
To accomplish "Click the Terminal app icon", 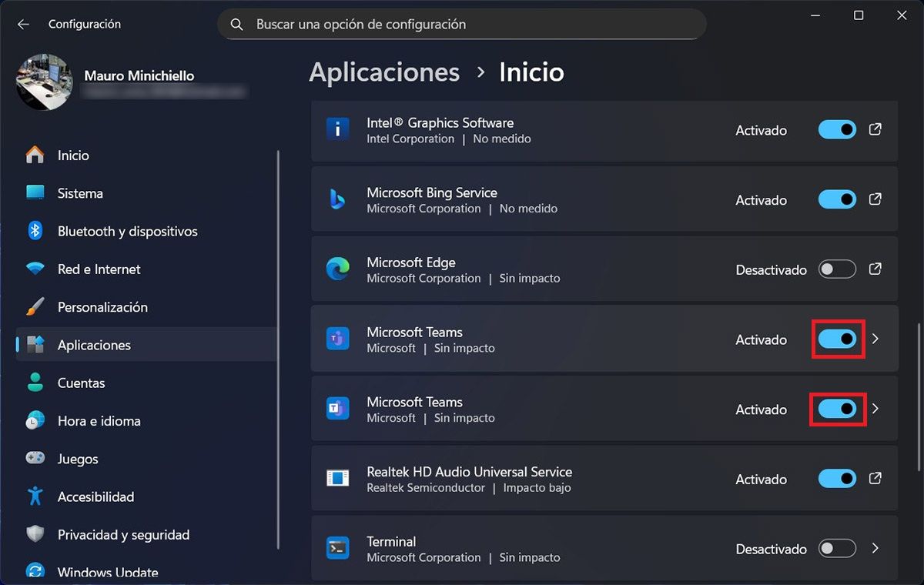I will tap(337, 549).
